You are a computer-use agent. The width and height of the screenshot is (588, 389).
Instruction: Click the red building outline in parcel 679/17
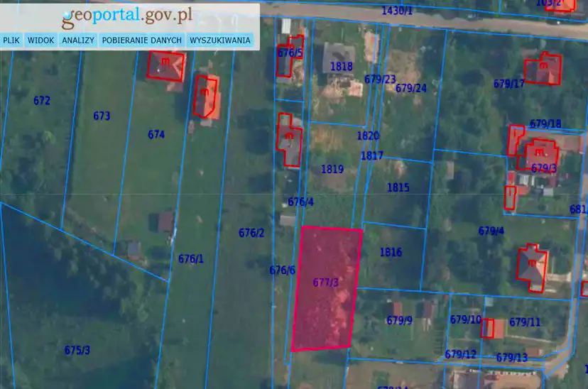(543, 69)
